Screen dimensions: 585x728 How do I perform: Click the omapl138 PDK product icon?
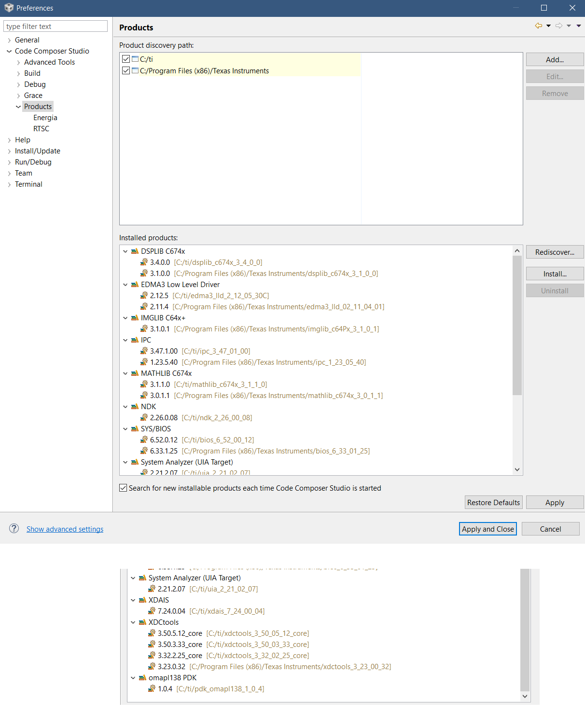tap(142, 678)
